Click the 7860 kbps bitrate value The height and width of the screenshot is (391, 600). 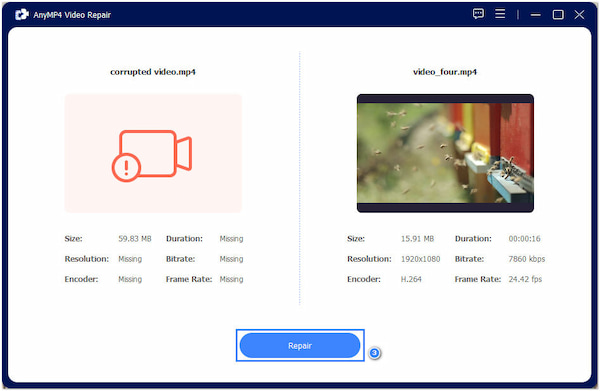pyautogui.click(x=527, y=259)
